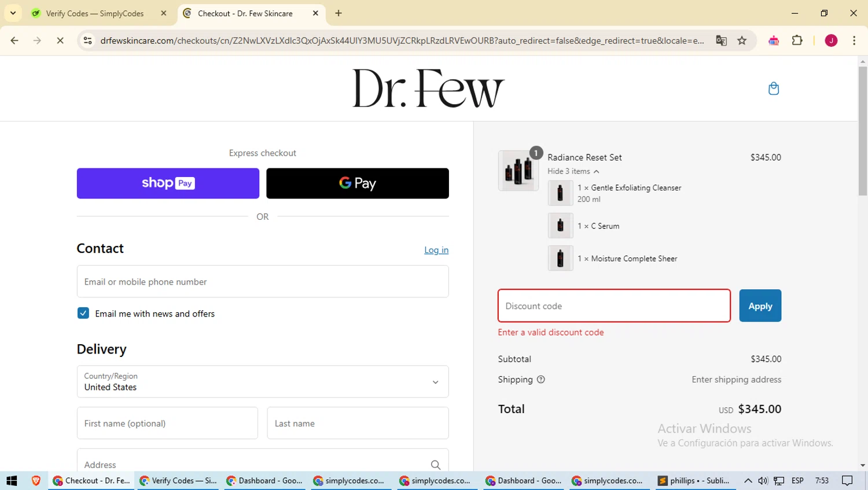Uncheck Email me with news and offers
This screenshot has width=868, height=490.
point(83,313)
